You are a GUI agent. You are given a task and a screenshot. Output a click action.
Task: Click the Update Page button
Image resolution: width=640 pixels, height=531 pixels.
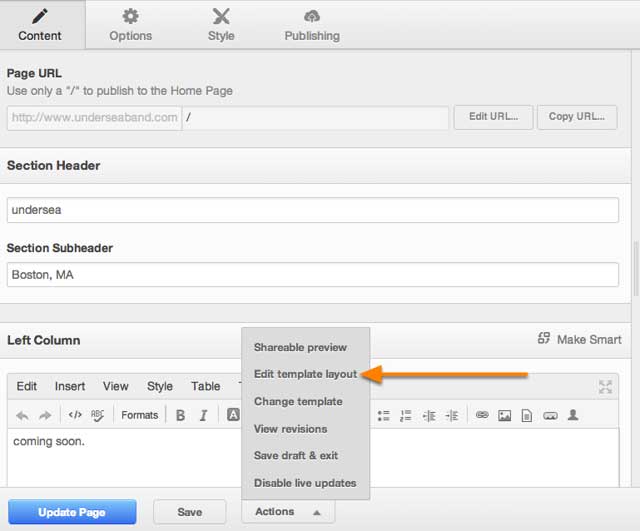[x=72, y=512]
